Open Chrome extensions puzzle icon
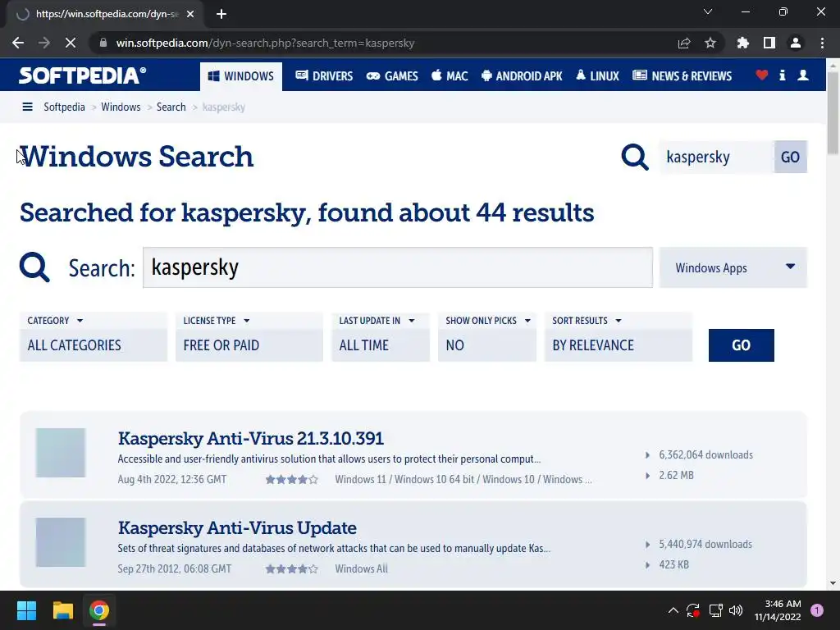 [x=742, y=43]
